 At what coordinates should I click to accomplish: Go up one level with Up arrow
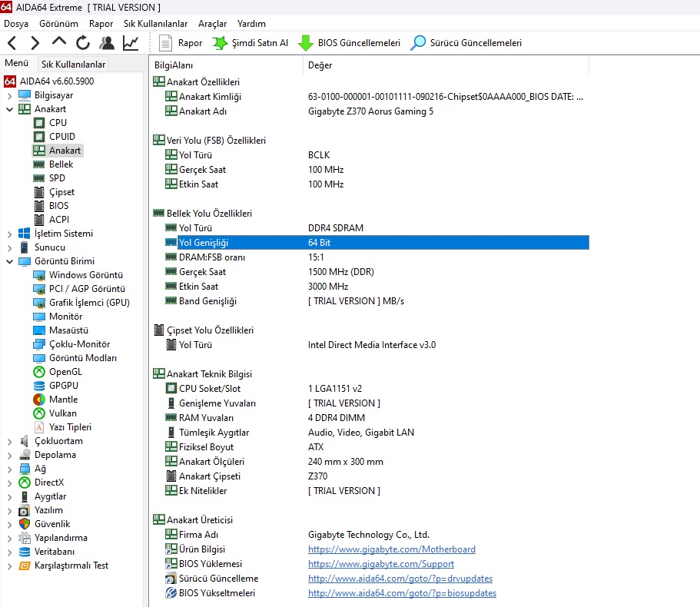pyautogui.click(x=59, y=42)
